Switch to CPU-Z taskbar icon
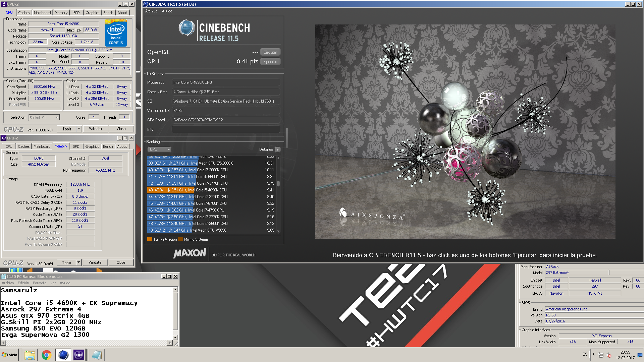The image size is (644, 362). coord(79,355)
